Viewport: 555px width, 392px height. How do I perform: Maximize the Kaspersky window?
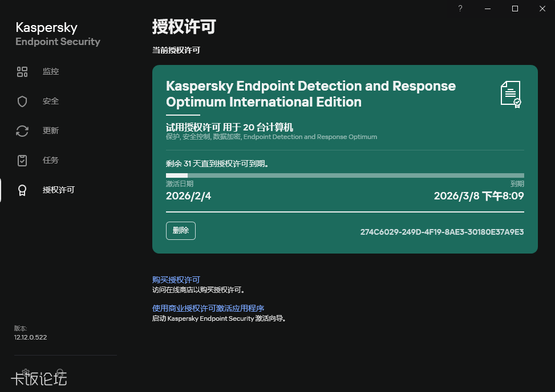point(515,9)
